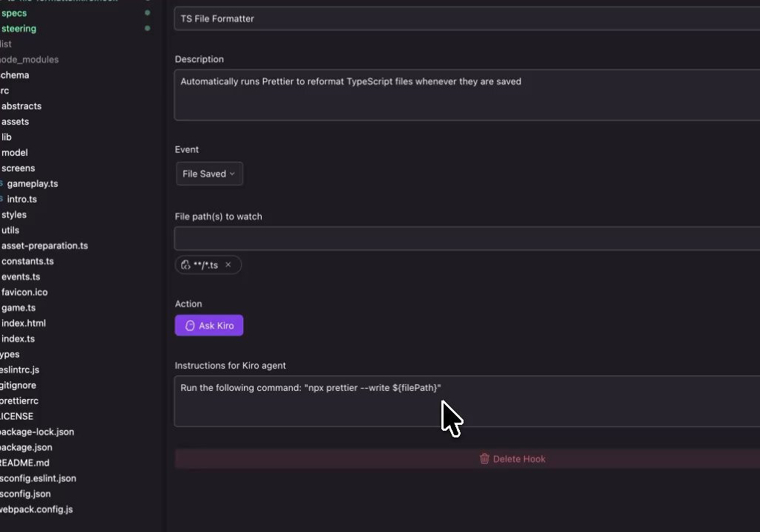Open package-lock.json file

tap(37, 432)
